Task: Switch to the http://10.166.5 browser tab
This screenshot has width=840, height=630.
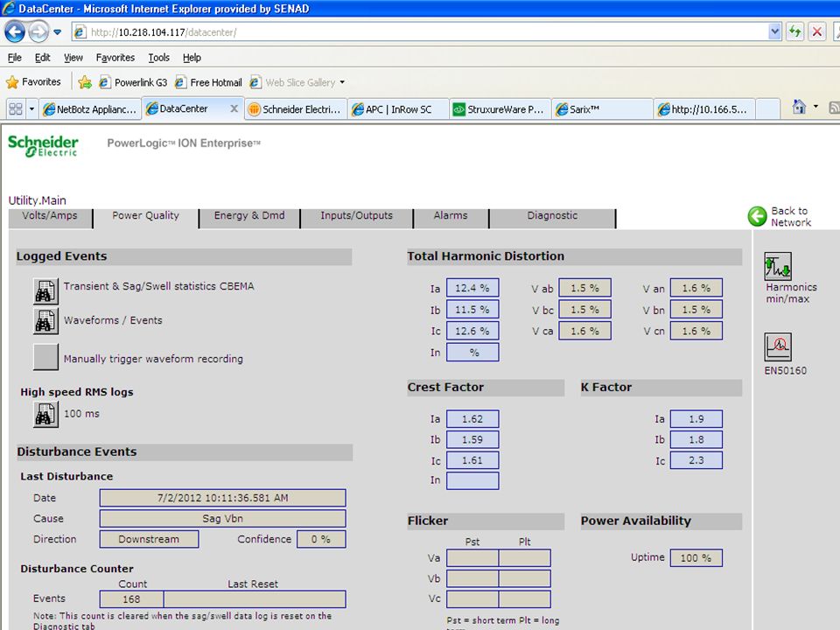Action: click(704, 109)
